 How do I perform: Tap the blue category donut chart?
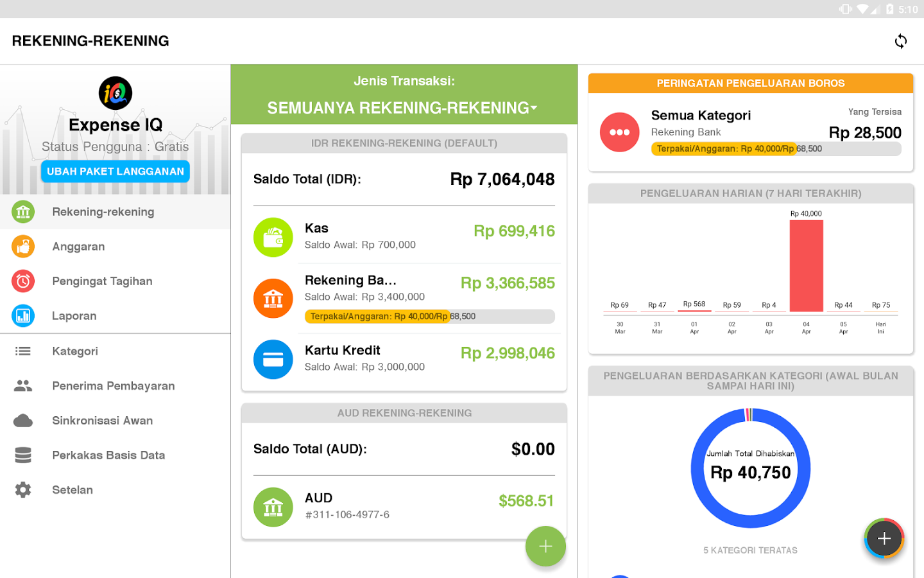coord(751,468)
